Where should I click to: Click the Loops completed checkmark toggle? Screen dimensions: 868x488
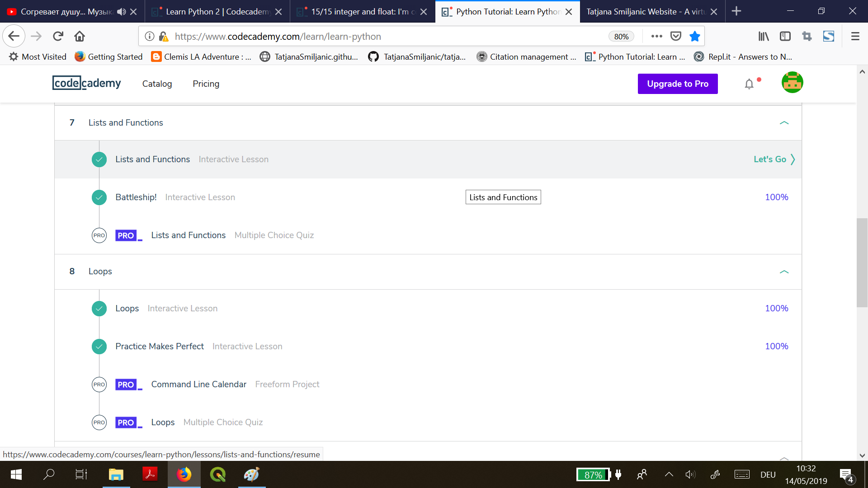point(99,308)
